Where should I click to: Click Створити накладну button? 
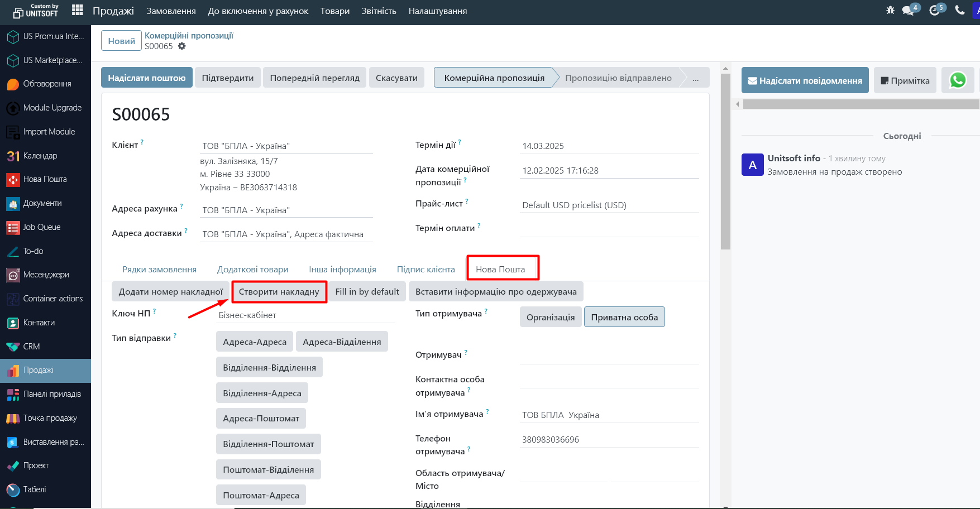pyautogui.click(x=279, y=292)
